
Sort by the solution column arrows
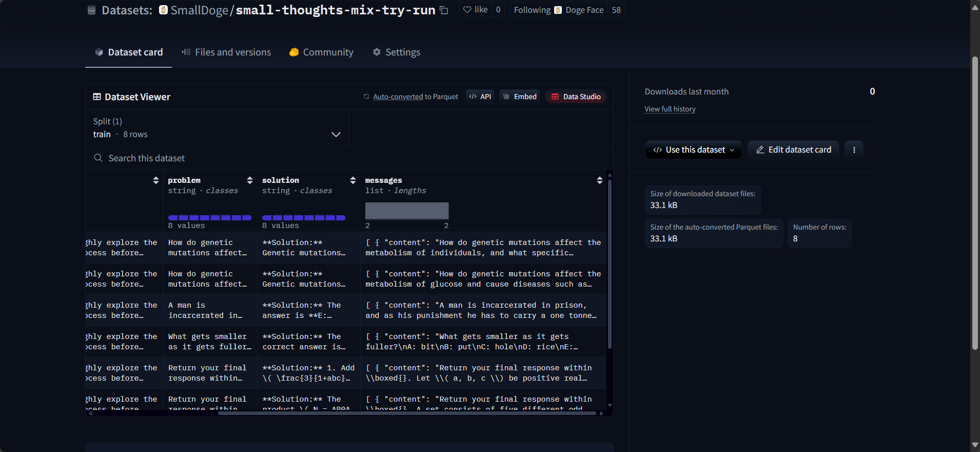[353, 180]
